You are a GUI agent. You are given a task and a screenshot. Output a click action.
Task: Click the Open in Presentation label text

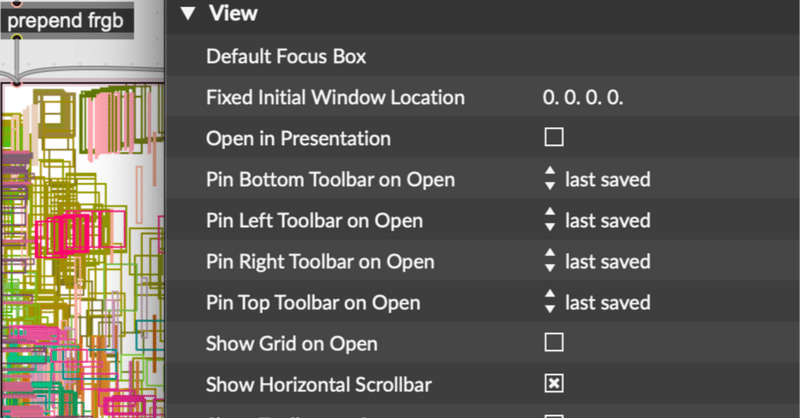[x=298, y=138]
